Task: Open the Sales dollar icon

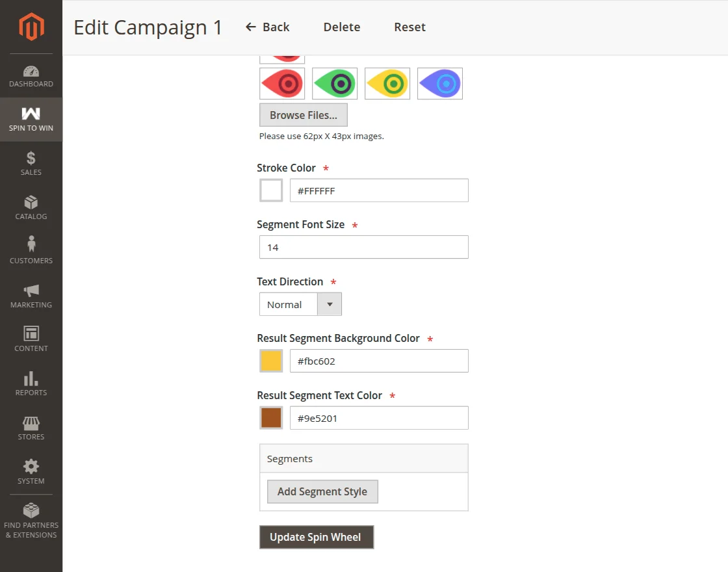Action: pyautogui.click(x=31, y=158)
